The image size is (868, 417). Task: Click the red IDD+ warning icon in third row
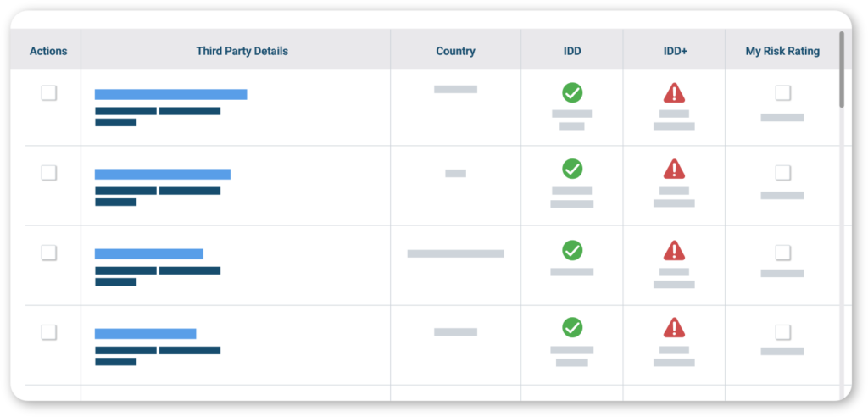(674, 250)
